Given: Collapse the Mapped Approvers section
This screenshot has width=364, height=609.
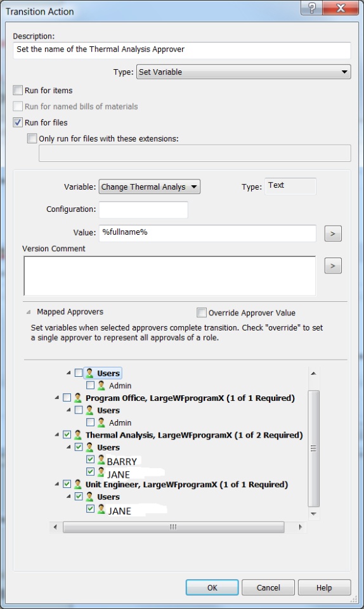Looking at the screenshot, I should [x=29, y=312].
